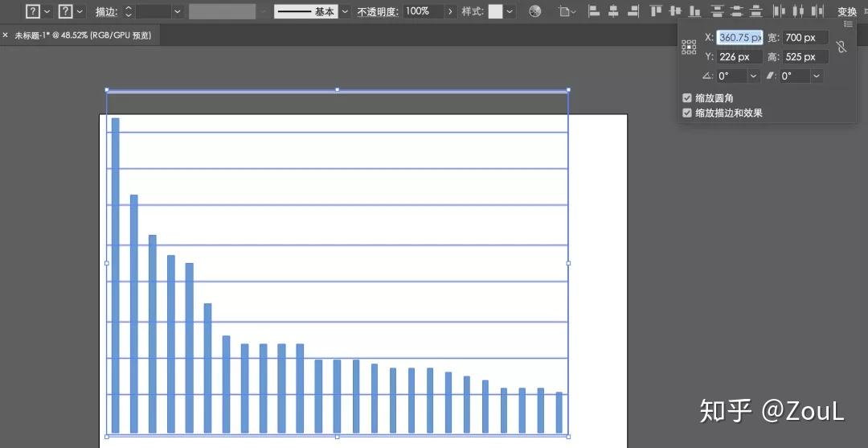Open the stroke color dropdown arrow

point(80,11)
